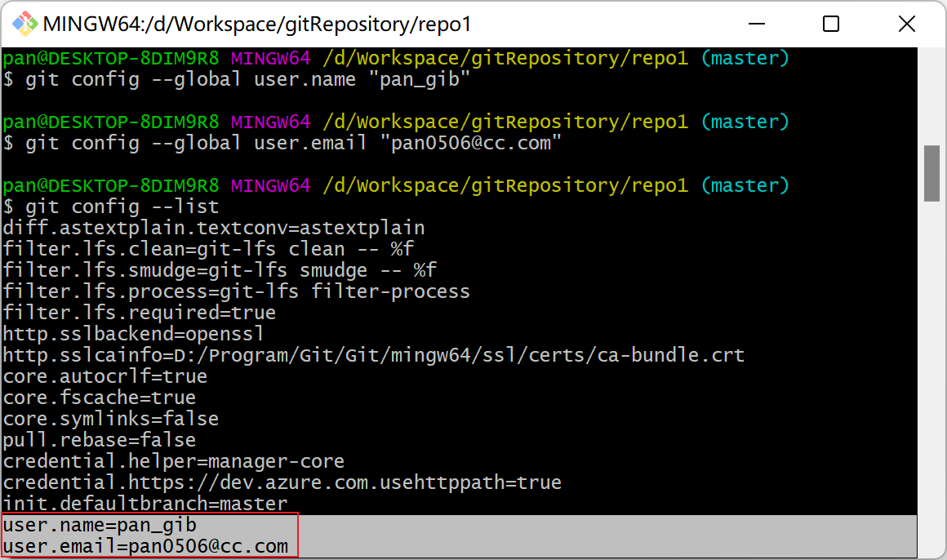The height and width of the screenshot is (560, 947).
Task: Click the filter.lfs.required=true line
Action: [x=140, y=313]
